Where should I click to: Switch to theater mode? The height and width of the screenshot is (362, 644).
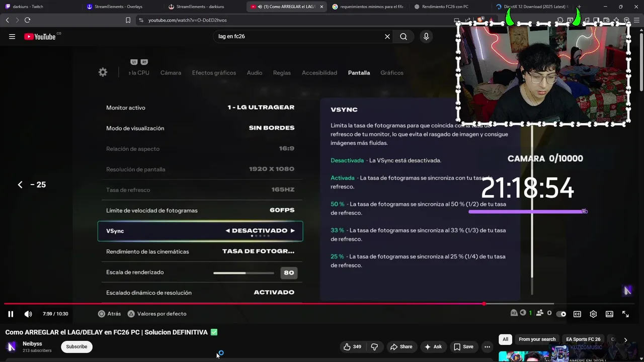pos(609,314)
